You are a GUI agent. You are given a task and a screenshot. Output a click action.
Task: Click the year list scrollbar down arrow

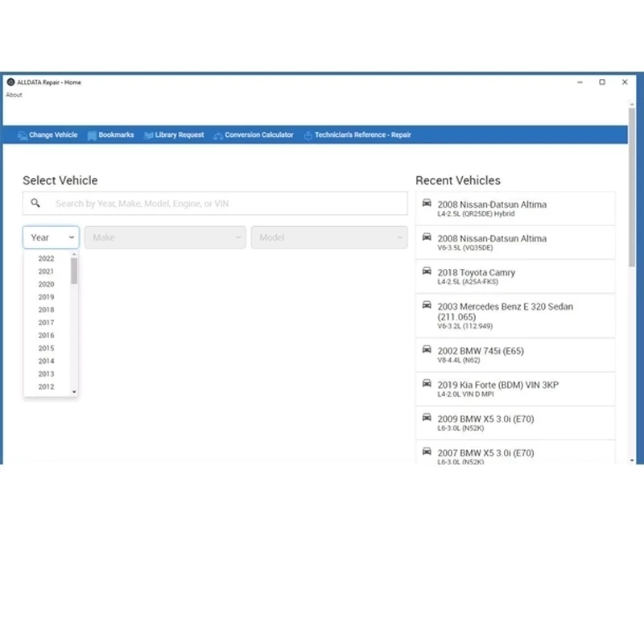pyautogui.click(x=74, y=392)
